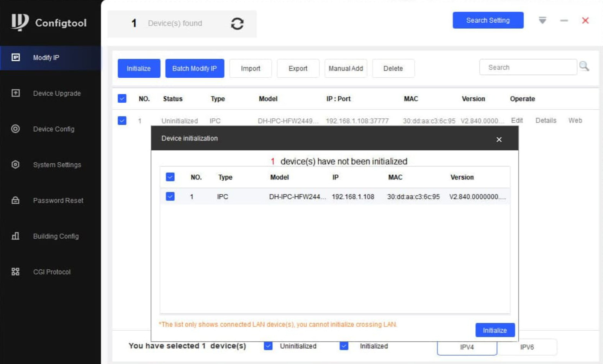Click the Status column header

tap(173, 99)
